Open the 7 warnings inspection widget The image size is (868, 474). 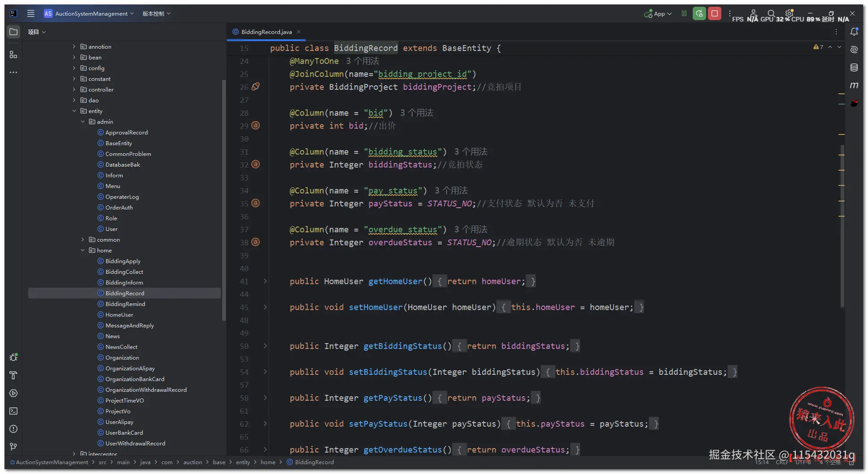(x=818, y=47)
